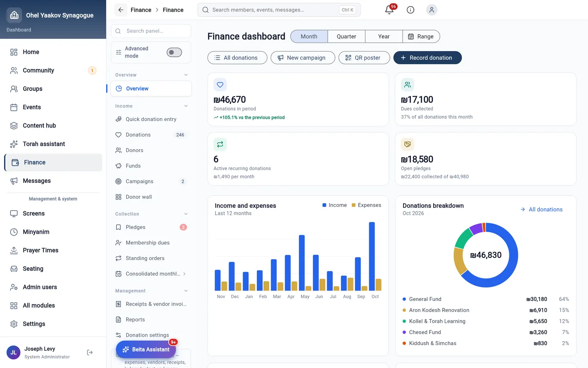This screenshot has height=368, width=588.
Task: Click the Expenses legend color swatch
Action: pos(354,205)
